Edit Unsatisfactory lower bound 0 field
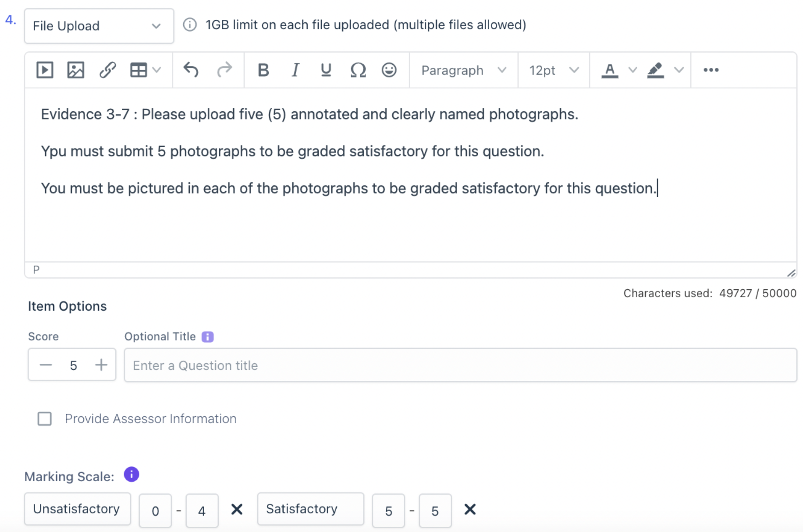The width and height of the screenshot is (803, 532). click(x=155, y=511)
